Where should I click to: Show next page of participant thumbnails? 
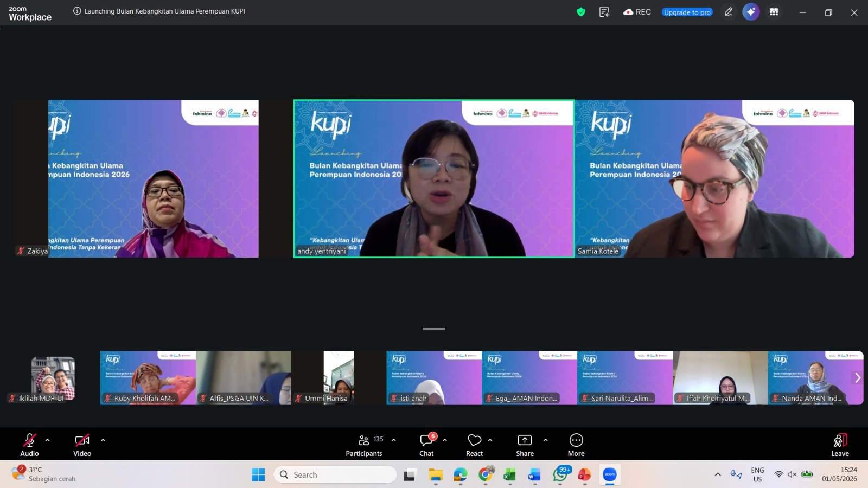(857, 378)
